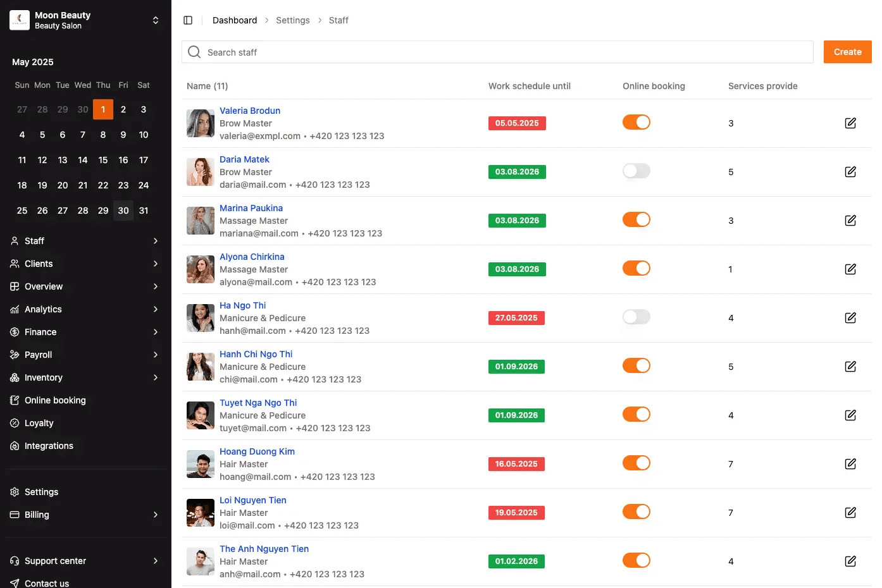Click the Integrations icon in sidebar

pyautogui.click(x=15, y=446)
